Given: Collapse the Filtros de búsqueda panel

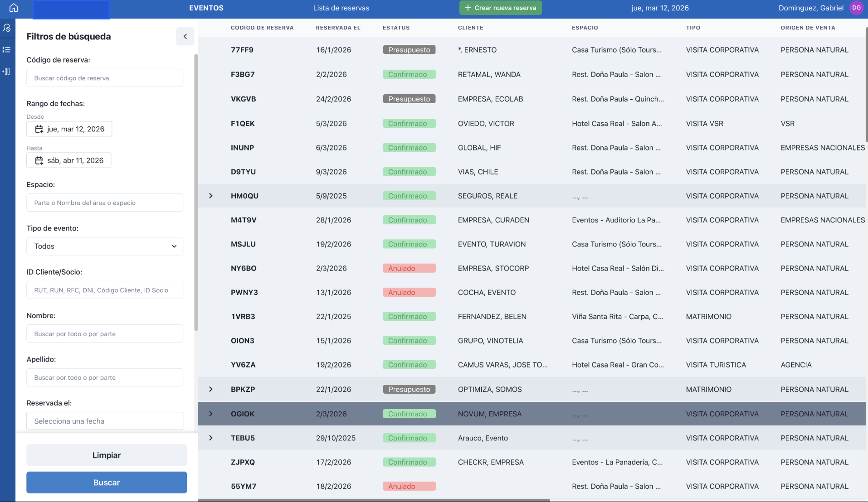Looking at the screenshot, I should tap(185, 36).
